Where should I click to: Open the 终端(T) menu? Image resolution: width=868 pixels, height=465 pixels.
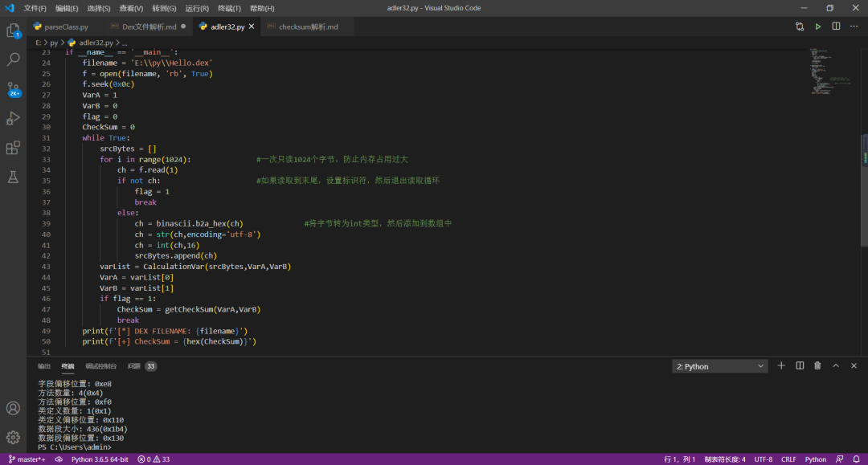click(x=229, y=8)
